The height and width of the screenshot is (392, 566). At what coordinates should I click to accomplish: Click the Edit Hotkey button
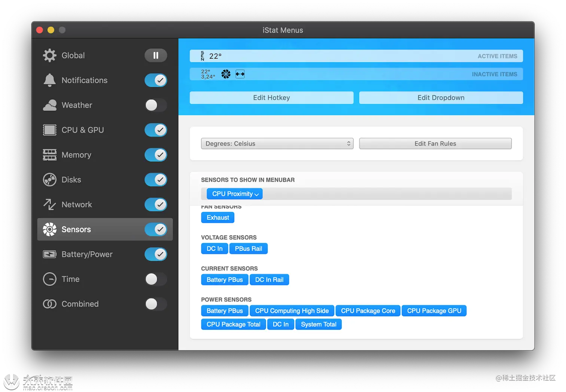pos(271,98)
